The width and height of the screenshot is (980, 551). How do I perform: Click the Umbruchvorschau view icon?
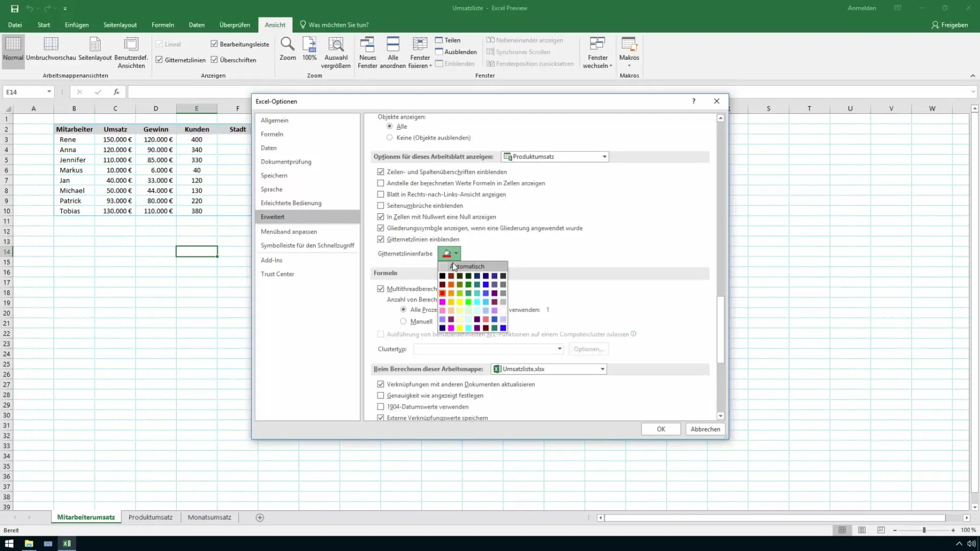[x=51, y=45]
